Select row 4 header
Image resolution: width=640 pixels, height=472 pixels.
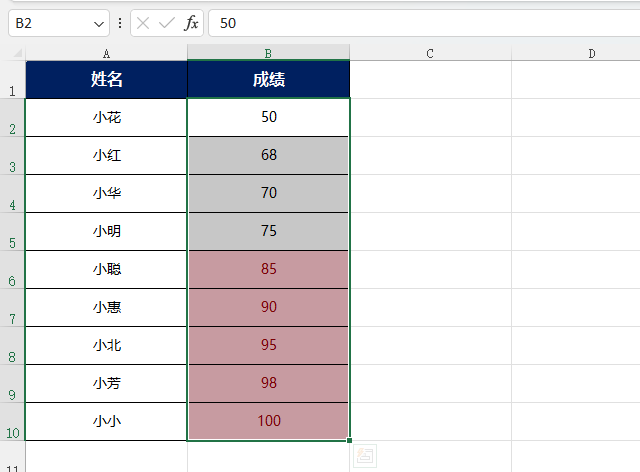click(x=12, y=194)
